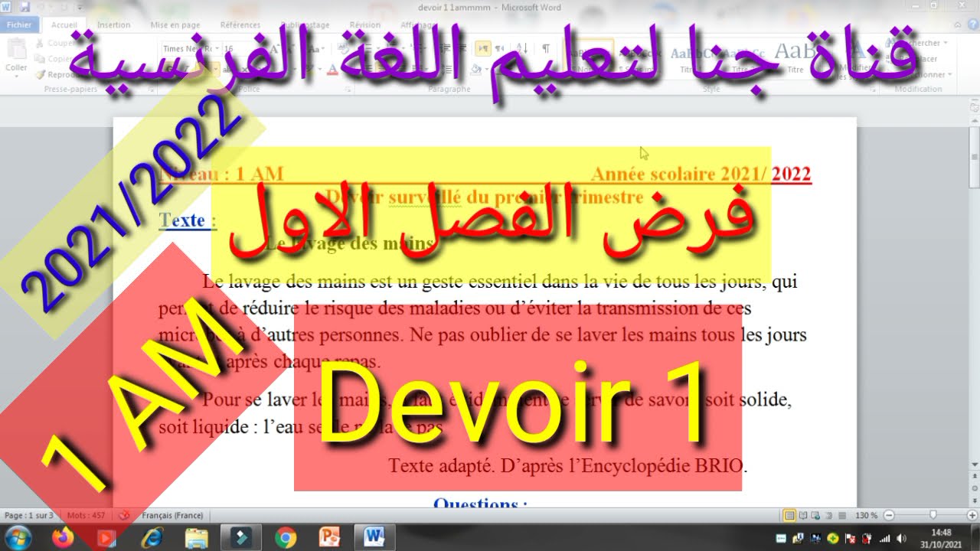Switch to Outline view

click(829, 515)
